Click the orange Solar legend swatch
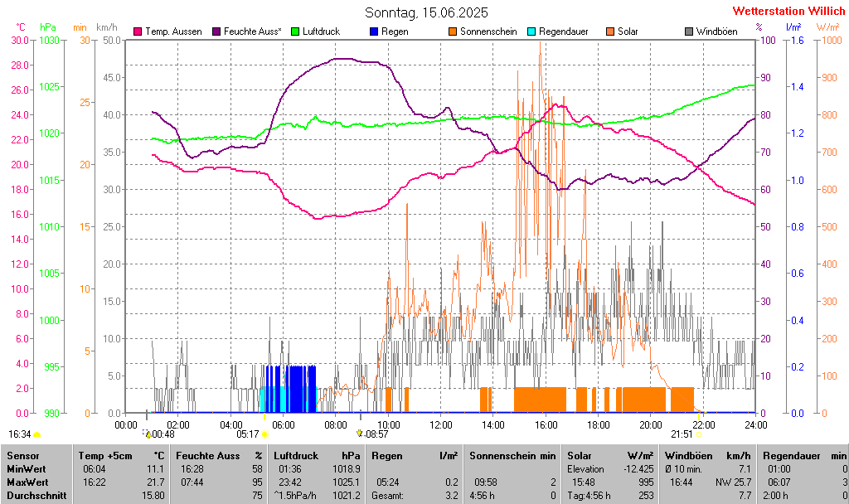The width and height of the screenshot is (849, 504). tap(610, 32)
